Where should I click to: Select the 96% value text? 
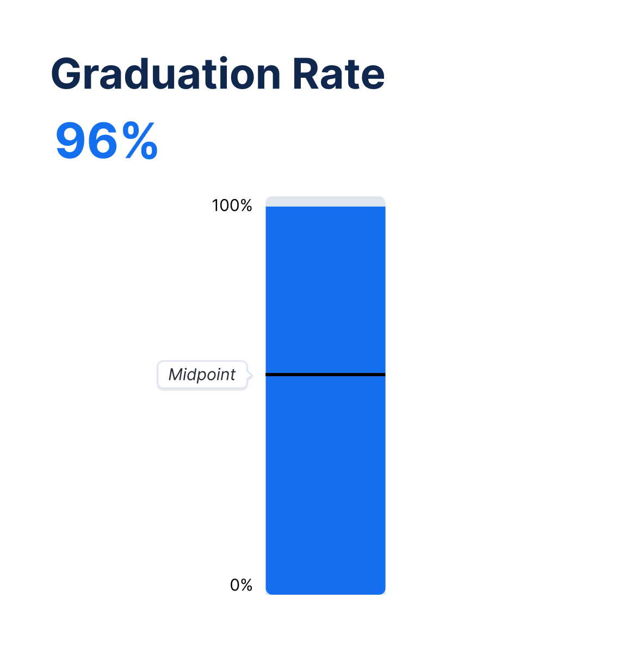coord(107,141)
